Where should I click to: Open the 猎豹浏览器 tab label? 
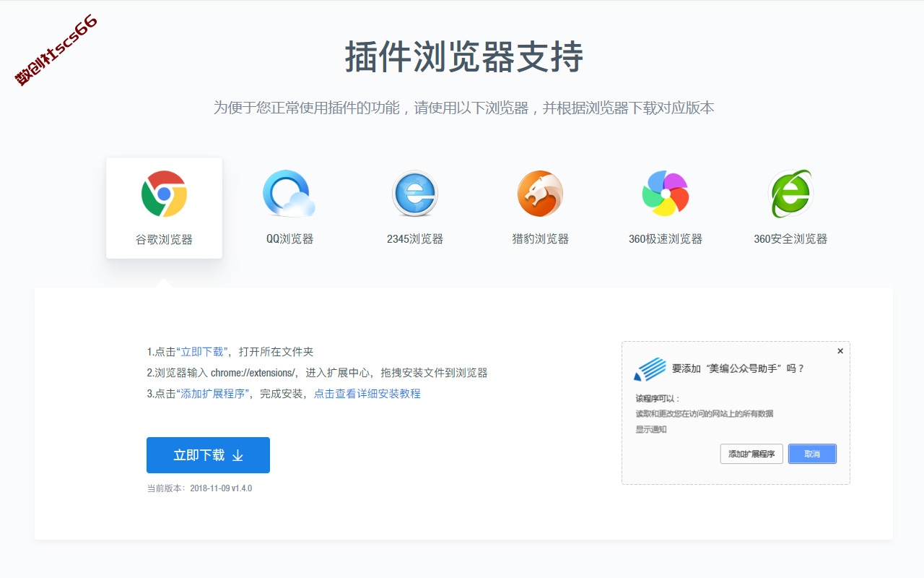(x=541, y=239)
